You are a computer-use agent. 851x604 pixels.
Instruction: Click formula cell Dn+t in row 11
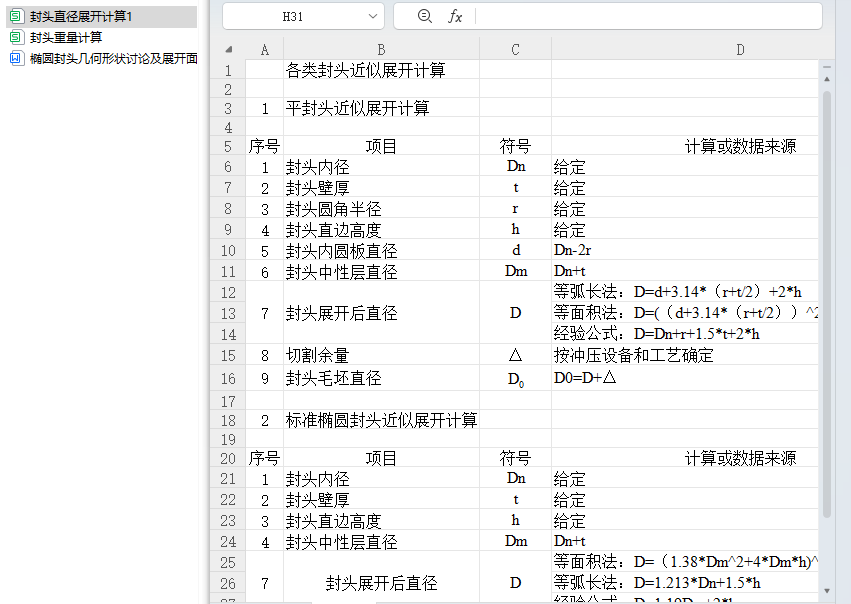[685, 271]
